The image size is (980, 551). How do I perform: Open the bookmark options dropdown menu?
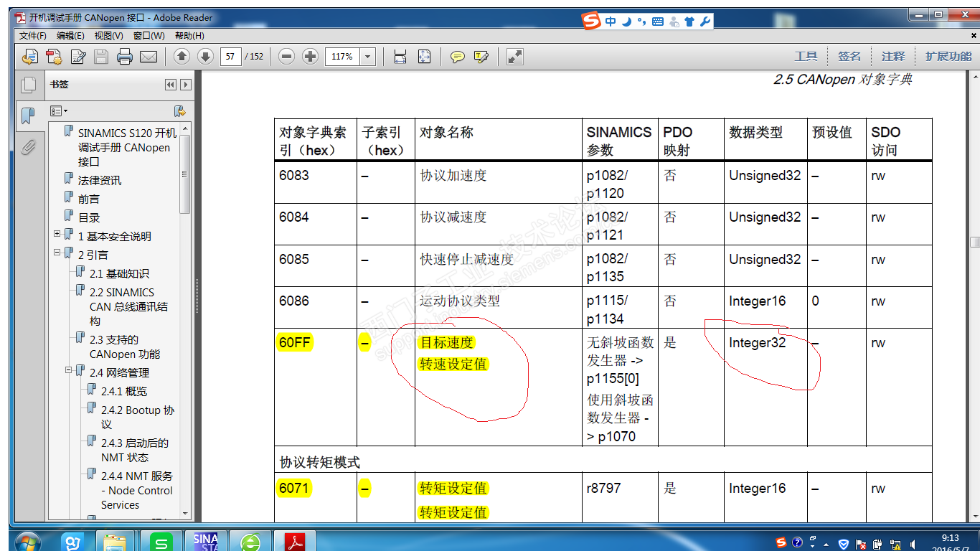click(x=58, y=111)
